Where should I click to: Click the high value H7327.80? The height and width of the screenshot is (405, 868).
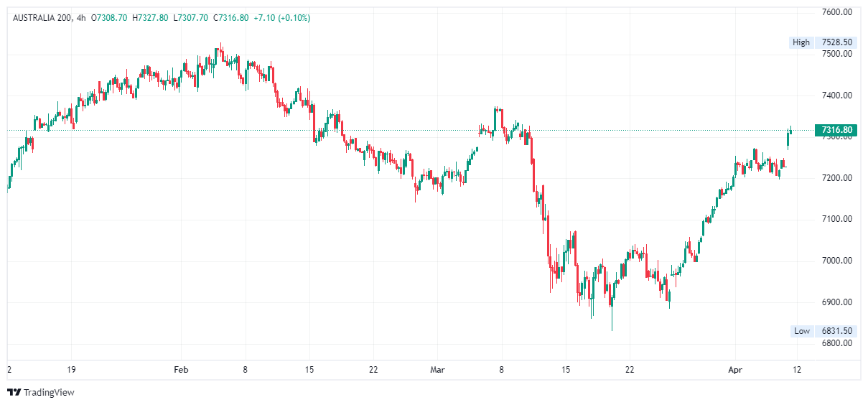(150, 18)
